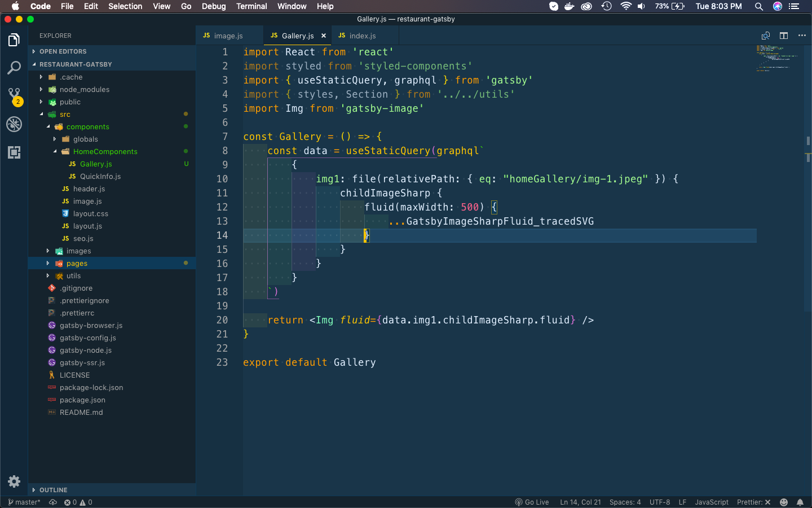Open package.json file
The image size is (812, 508).
point(112,400)
